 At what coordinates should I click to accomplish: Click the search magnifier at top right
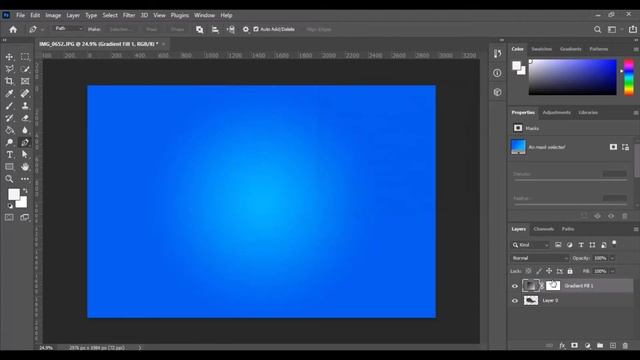coord(597,29)
